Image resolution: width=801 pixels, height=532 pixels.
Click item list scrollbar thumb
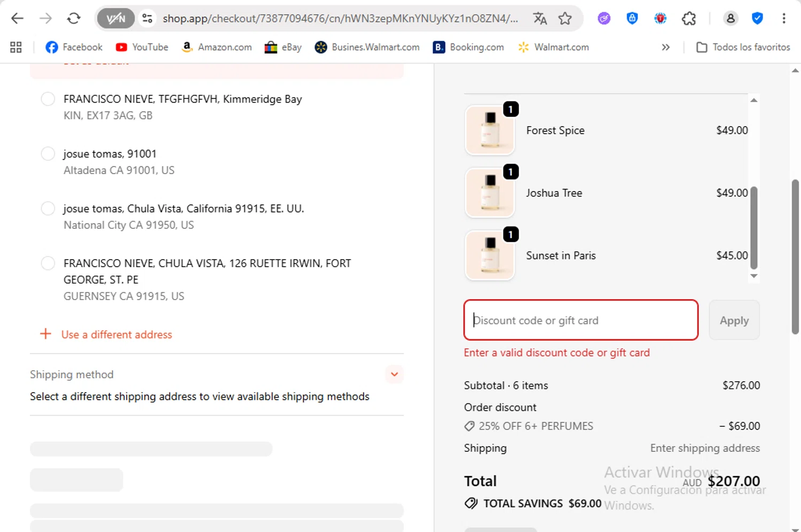[754, 228]
